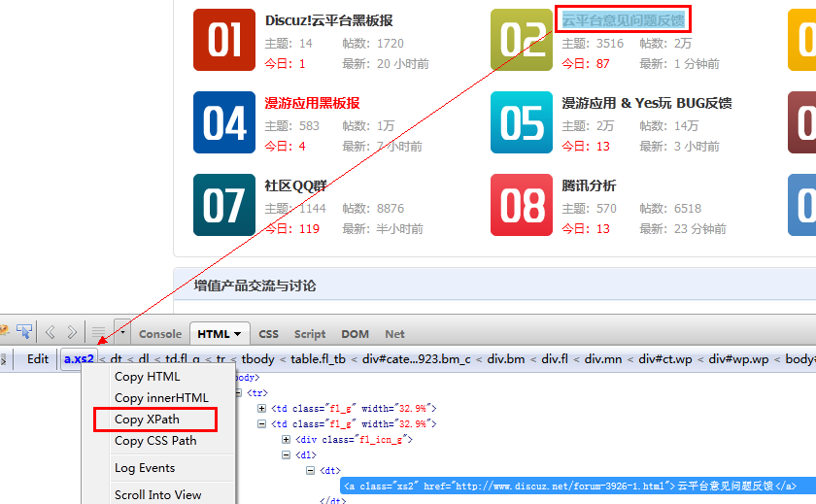Click 今日: 119 under 社区QQ群

click(292, 229)
